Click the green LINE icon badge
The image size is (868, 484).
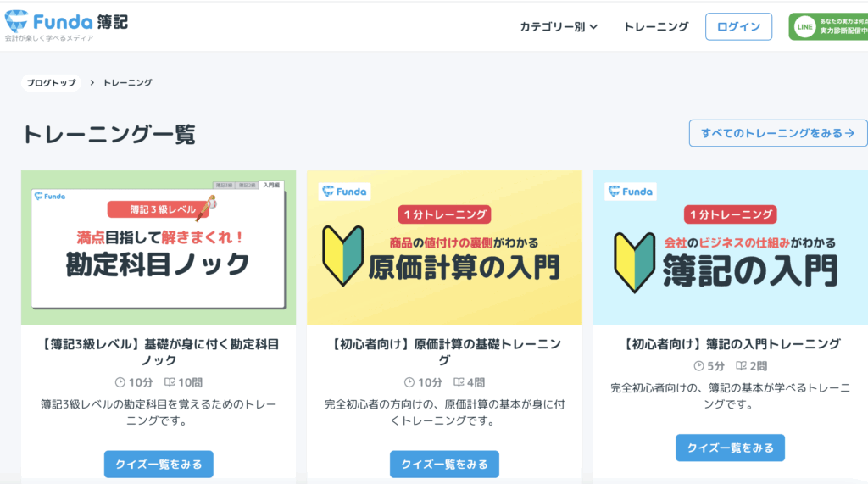tap(804, 27)
